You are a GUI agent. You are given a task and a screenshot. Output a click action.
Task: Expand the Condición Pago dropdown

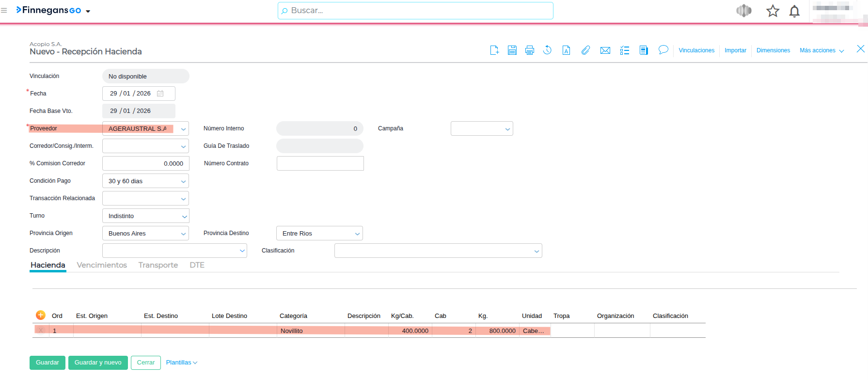pos(183,181)
